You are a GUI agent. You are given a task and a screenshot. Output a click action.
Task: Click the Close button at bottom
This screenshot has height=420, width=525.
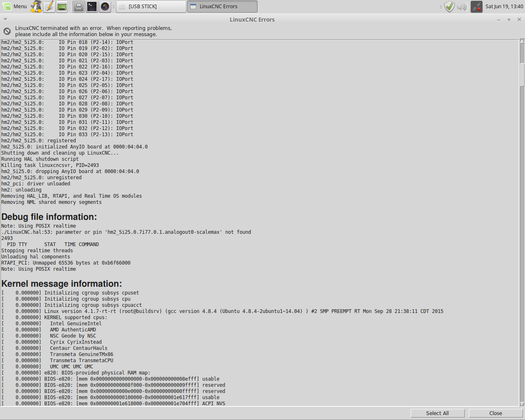tap(495, 413)
